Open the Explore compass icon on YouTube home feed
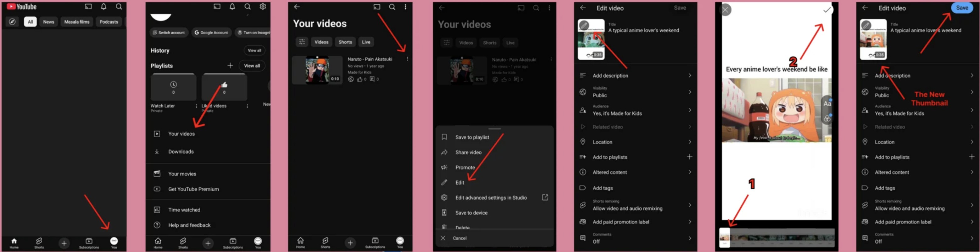Screen dimensions: 980x252 click(x=12, y=22)
